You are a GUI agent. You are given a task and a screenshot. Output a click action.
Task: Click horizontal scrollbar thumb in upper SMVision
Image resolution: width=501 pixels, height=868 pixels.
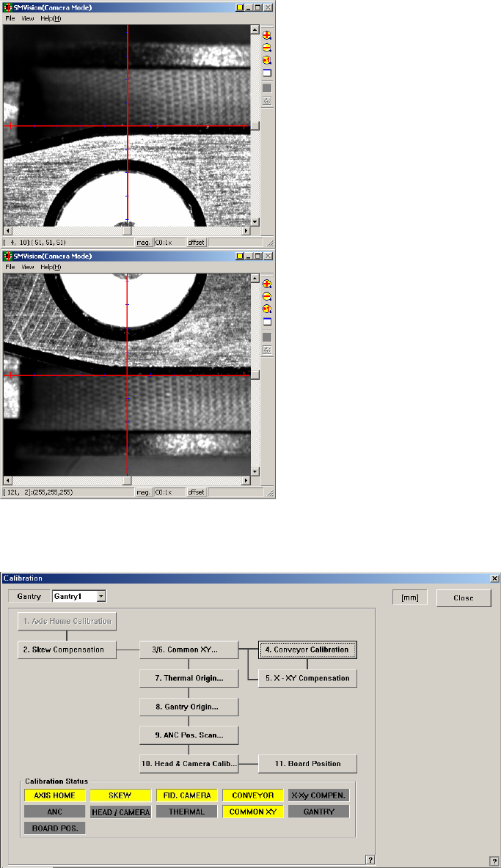127,231
